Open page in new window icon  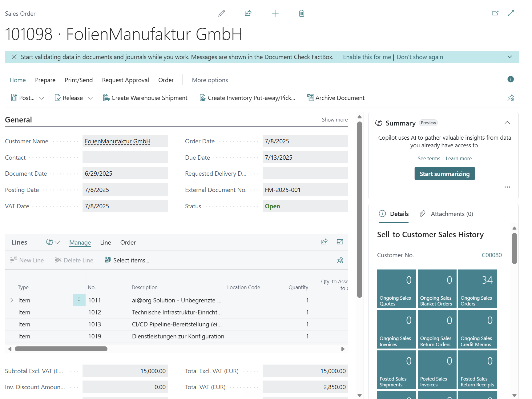coord(495,13)
